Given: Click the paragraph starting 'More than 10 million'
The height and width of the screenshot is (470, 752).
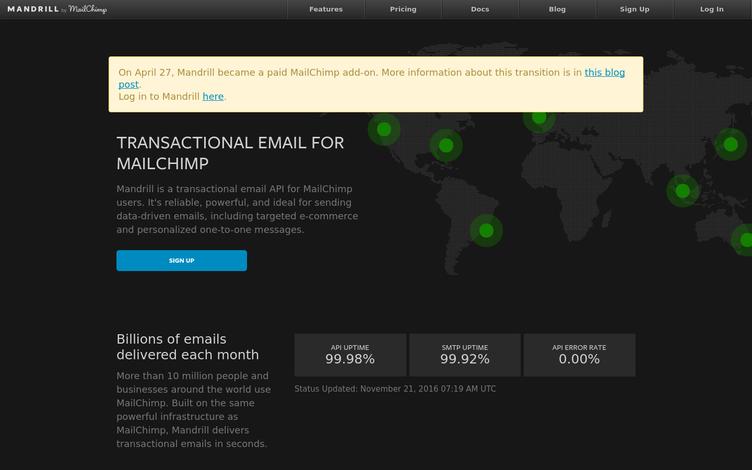Looking at the screenshot, I should pyautogui.click(x=194, y=410).
